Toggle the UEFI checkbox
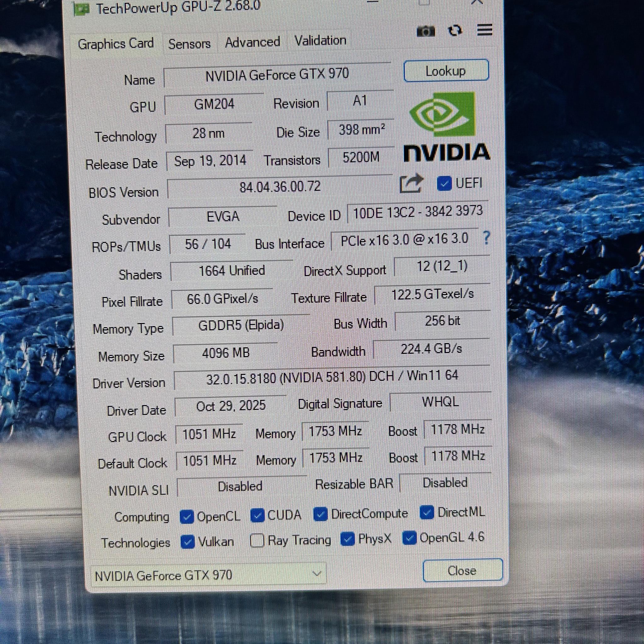 [444, 184]
